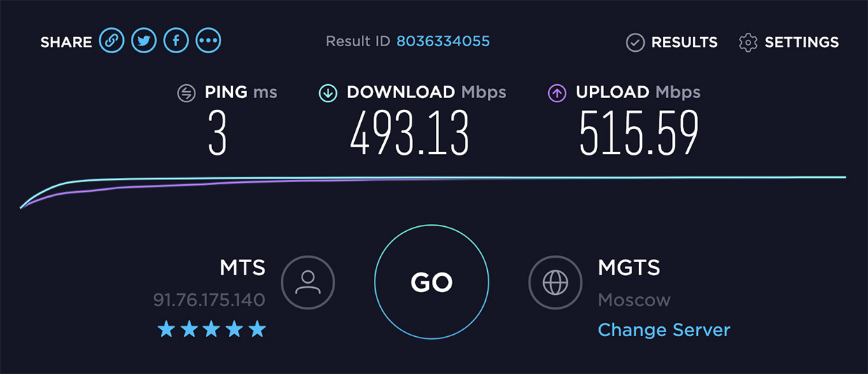Open the RESULTS menu item
The width and height of the screenshot is (868, 374).
coord(684,43)
